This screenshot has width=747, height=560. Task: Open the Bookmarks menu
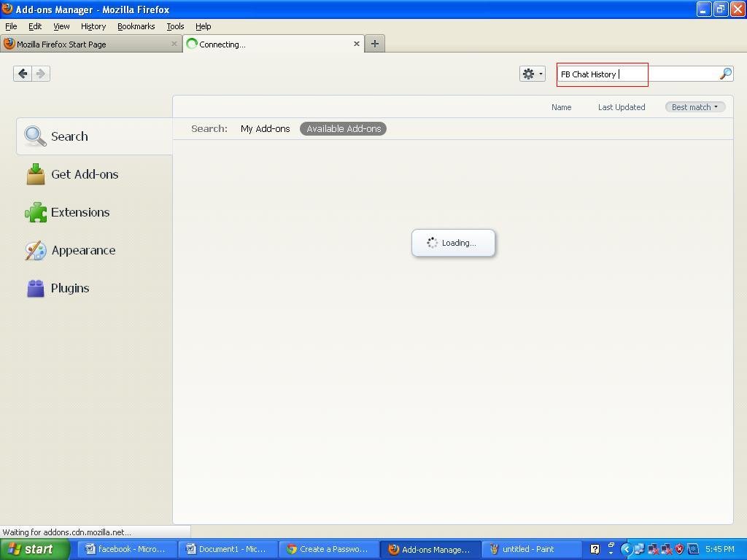[136, 26]
